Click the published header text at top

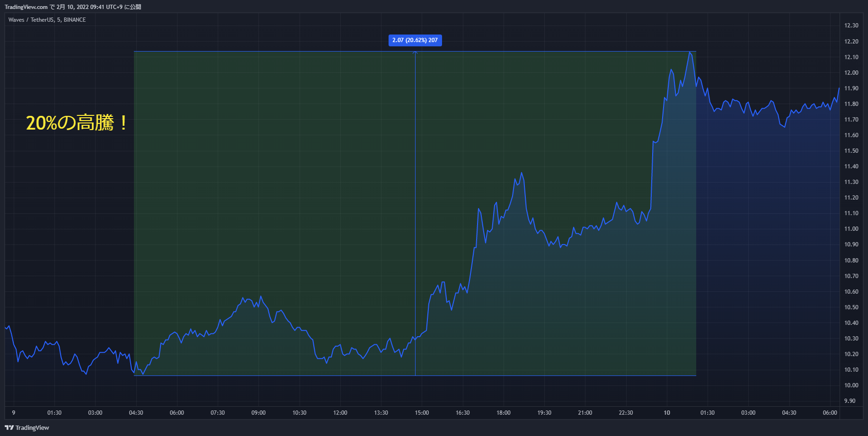(x=73, y=7)
